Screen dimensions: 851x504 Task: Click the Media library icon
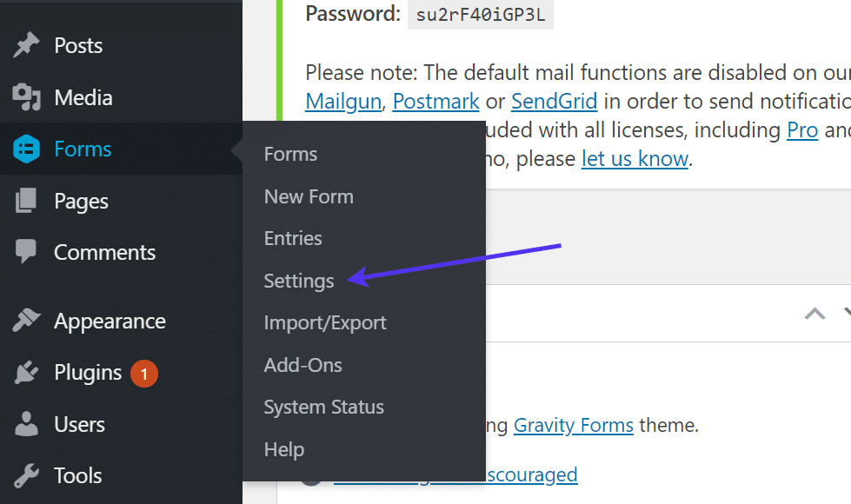26,98
